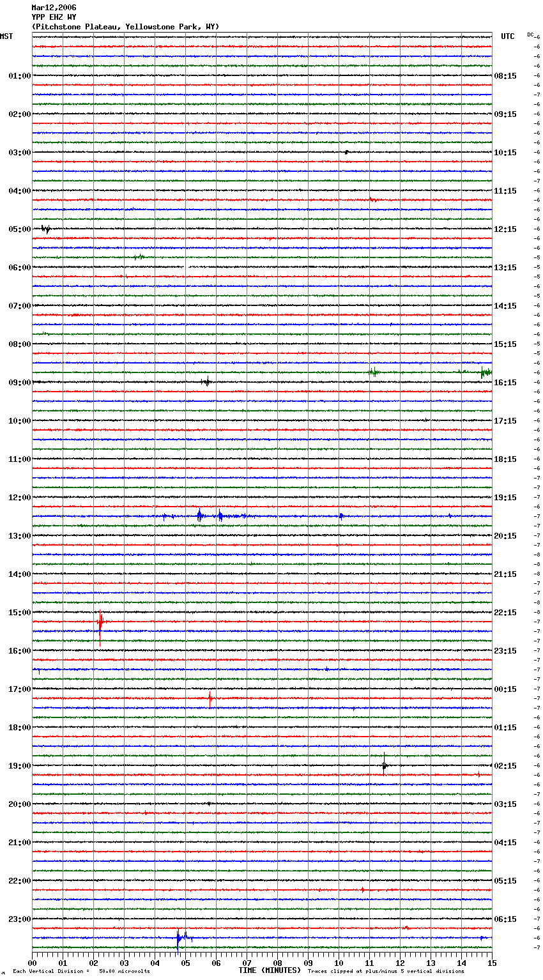Click the large red spike after 15:00
The width and height of the screenshot is (543, 980).
coord(100,622)
